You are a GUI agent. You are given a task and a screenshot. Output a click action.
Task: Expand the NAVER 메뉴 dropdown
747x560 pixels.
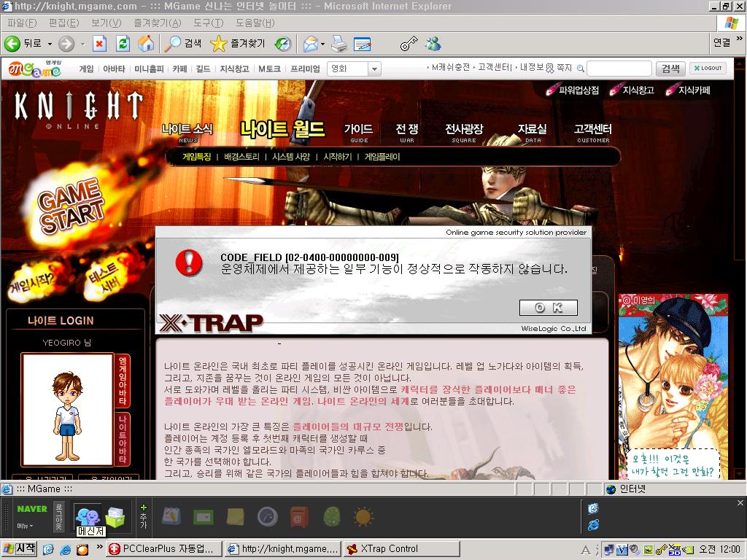click(x=26, y=526)
